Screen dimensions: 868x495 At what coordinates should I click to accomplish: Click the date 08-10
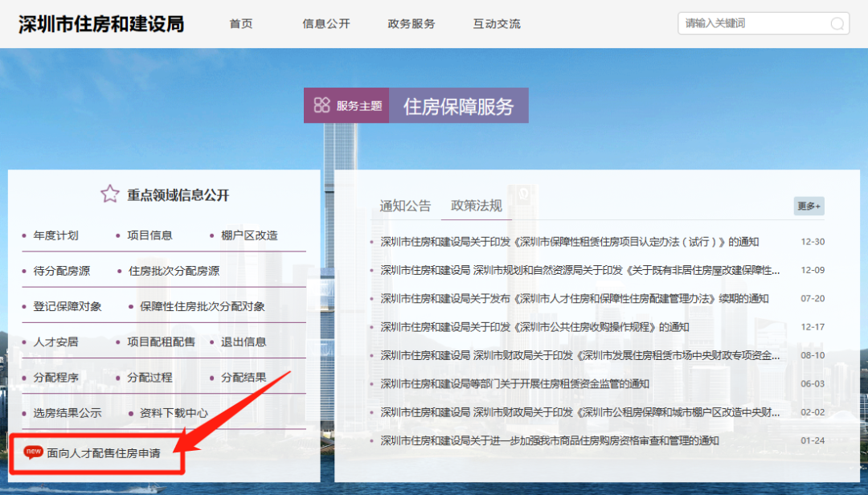(813, 355)
